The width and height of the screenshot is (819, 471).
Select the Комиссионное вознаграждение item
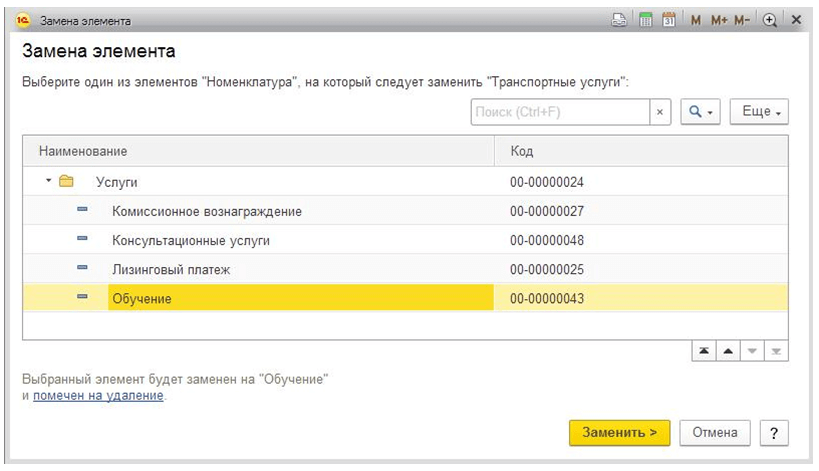point(207,211)
